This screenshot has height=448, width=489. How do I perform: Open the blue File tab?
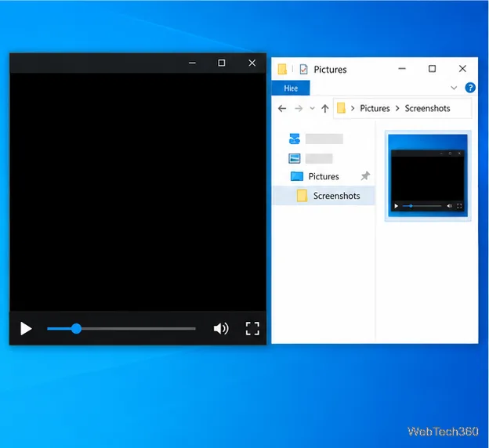pyautogui.click(x=291, y=89)
